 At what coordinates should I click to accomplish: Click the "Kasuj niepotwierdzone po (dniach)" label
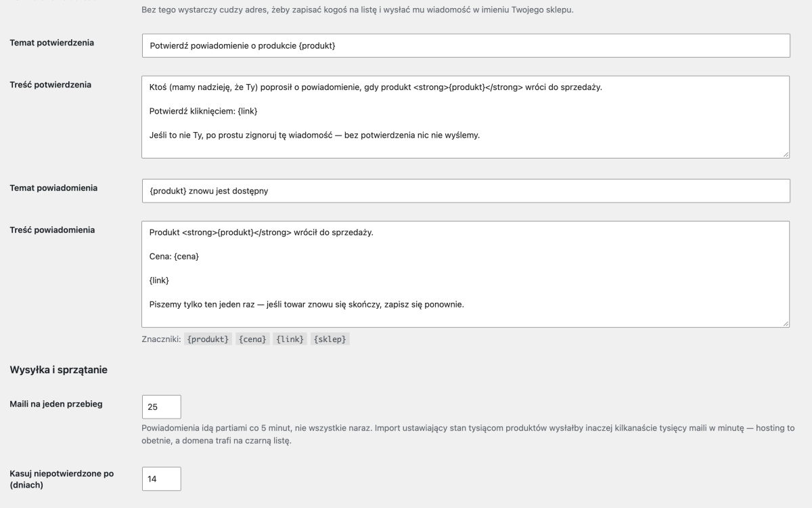pos(62,479)
